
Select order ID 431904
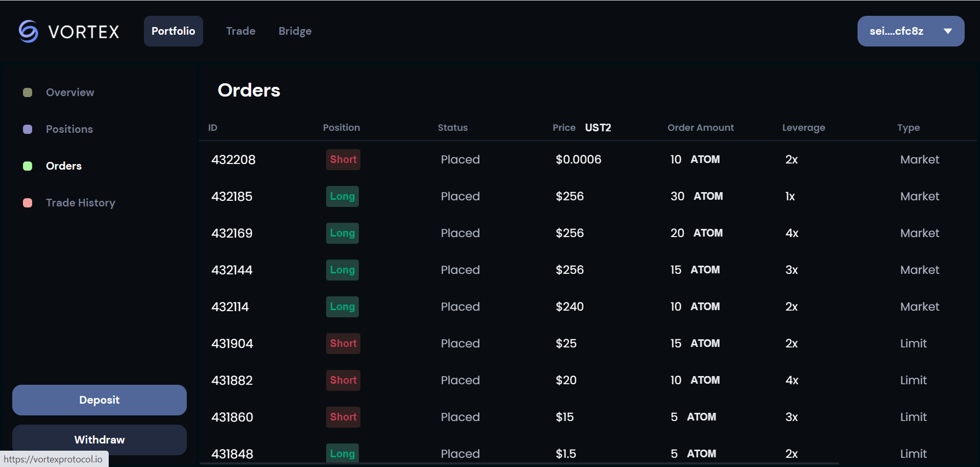(232, 343)
